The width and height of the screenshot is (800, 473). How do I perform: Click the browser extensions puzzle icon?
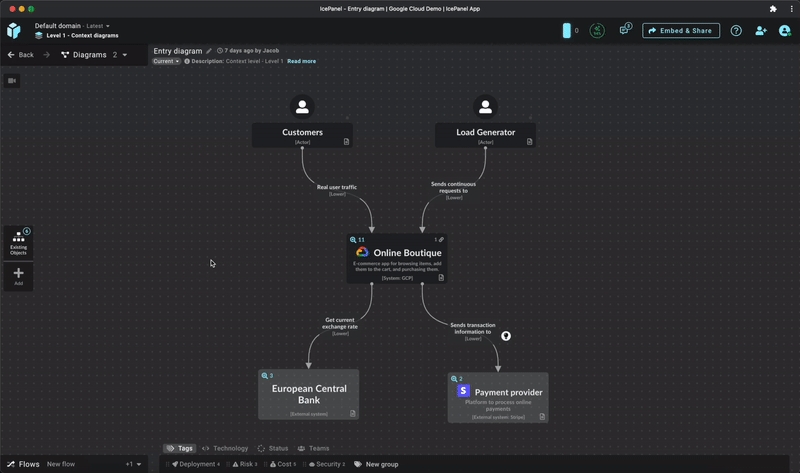pos(773,9)
